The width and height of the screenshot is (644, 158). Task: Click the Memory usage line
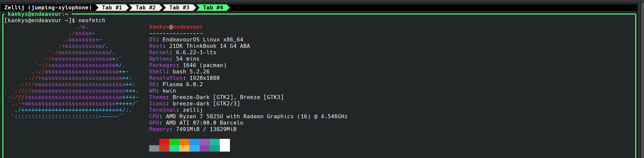193,129
